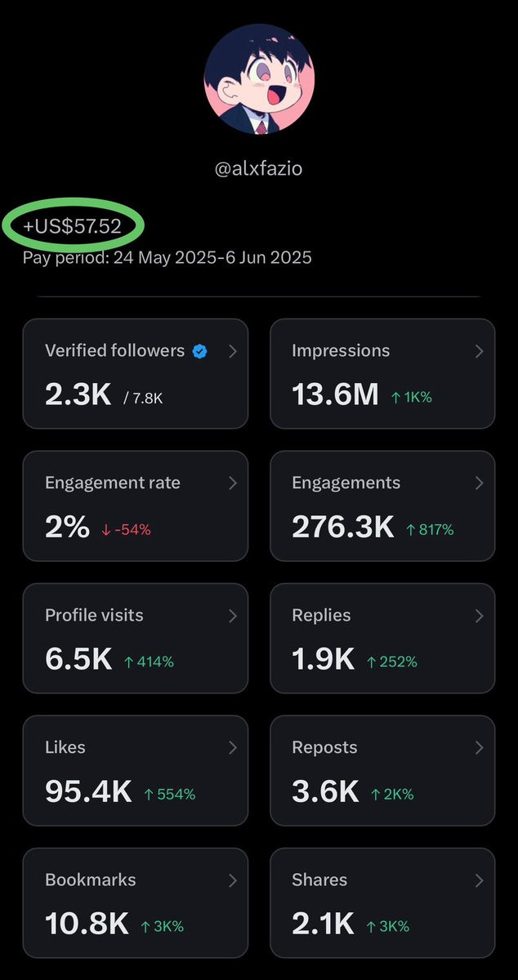The width and height of the screenshot is (518, 980).
Task: Expand Impressions card chevron
Action: (x=479, y=351)
